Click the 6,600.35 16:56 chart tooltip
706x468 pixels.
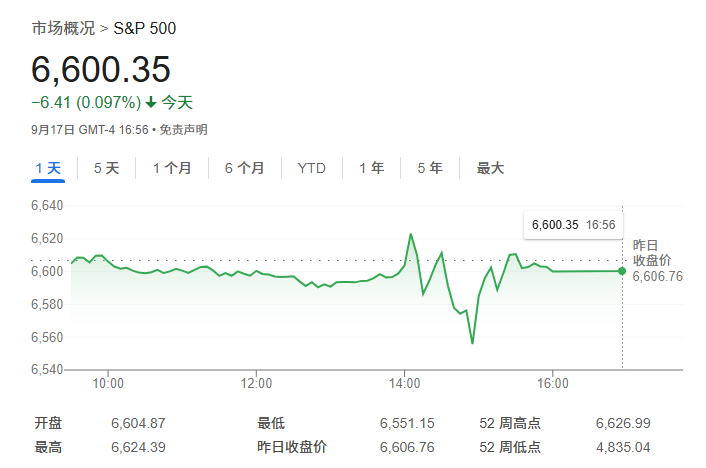point(572,225)
